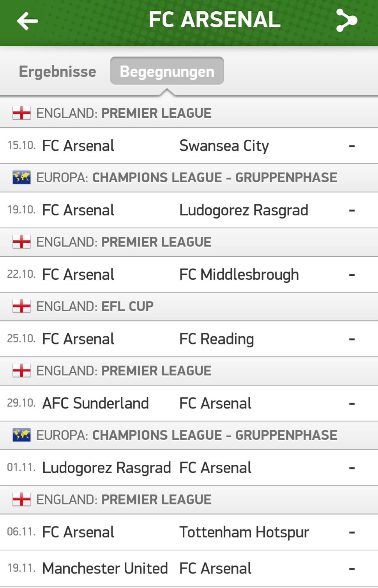Open the 01.11. Ludogorez Rasgrad away match

pyautogui.click(x=189, y=468)
